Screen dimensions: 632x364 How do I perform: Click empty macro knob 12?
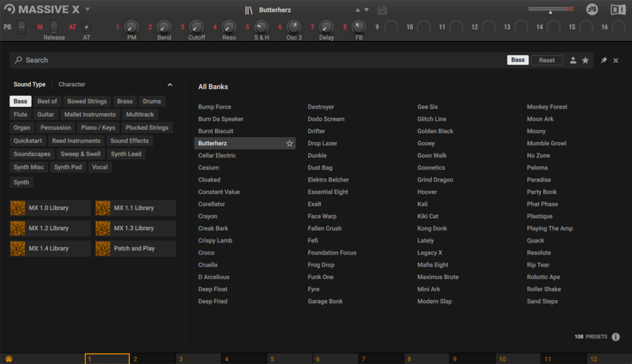489,27
